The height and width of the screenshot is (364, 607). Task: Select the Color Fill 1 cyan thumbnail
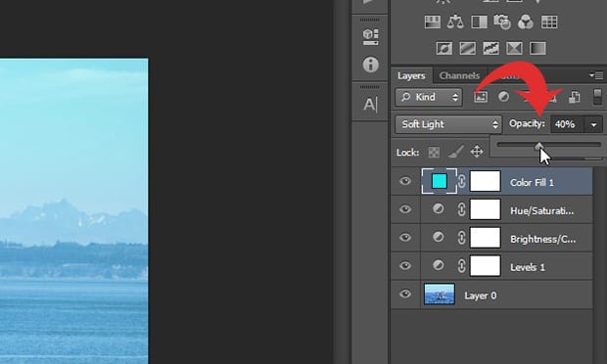[439, 181]
